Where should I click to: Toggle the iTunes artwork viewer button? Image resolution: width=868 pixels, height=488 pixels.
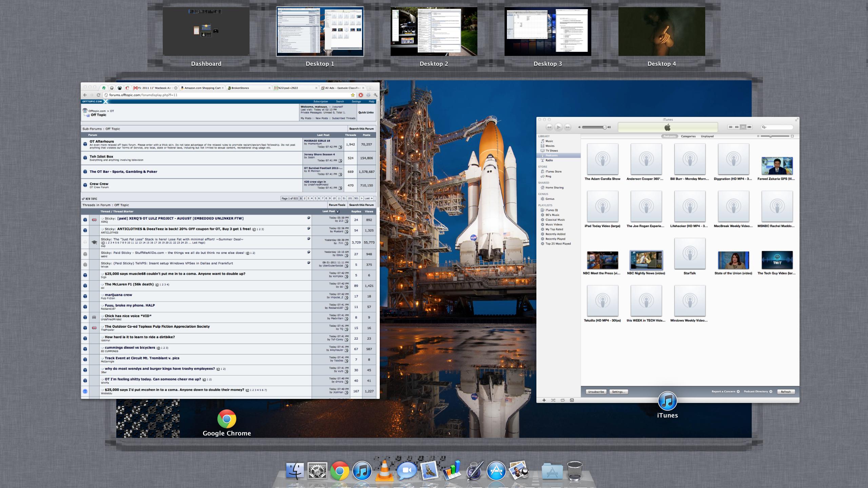[572, 400]
